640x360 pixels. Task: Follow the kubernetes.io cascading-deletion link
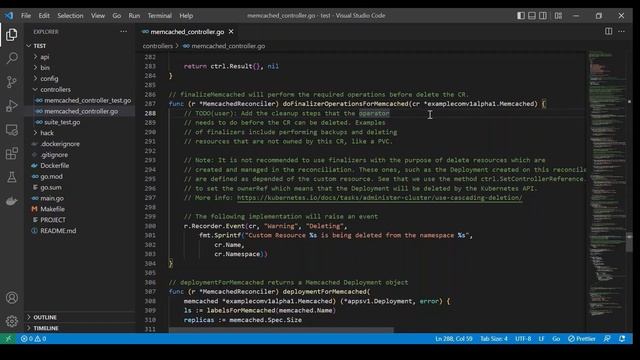tap(379, 198)
